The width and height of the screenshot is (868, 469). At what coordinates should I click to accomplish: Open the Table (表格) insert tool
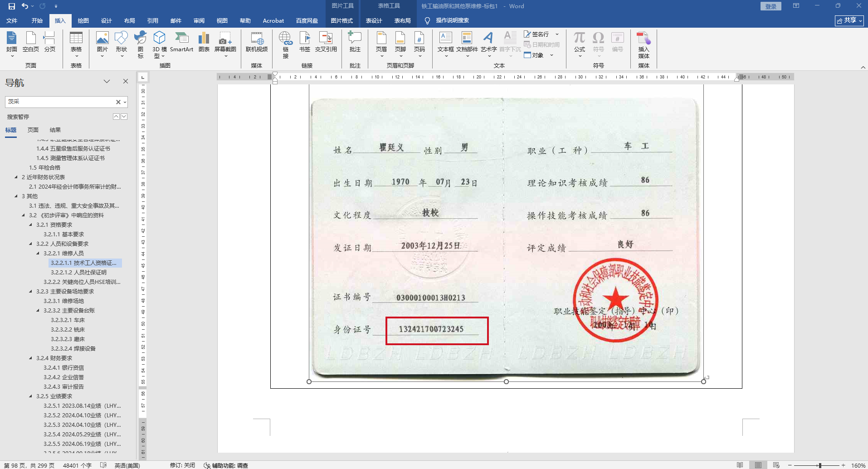click(76, 44)
